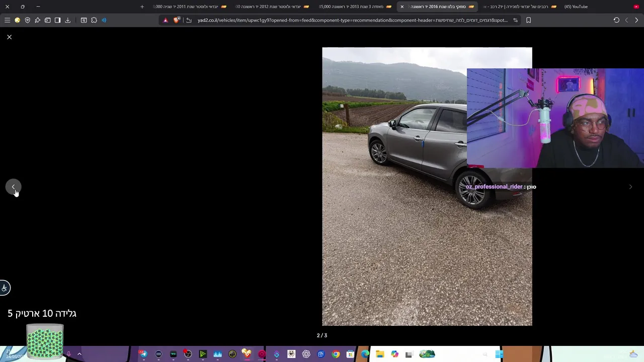Click the gray Suzuki car photo
This screenshot has height=362, width=644.
coord(427,187)
